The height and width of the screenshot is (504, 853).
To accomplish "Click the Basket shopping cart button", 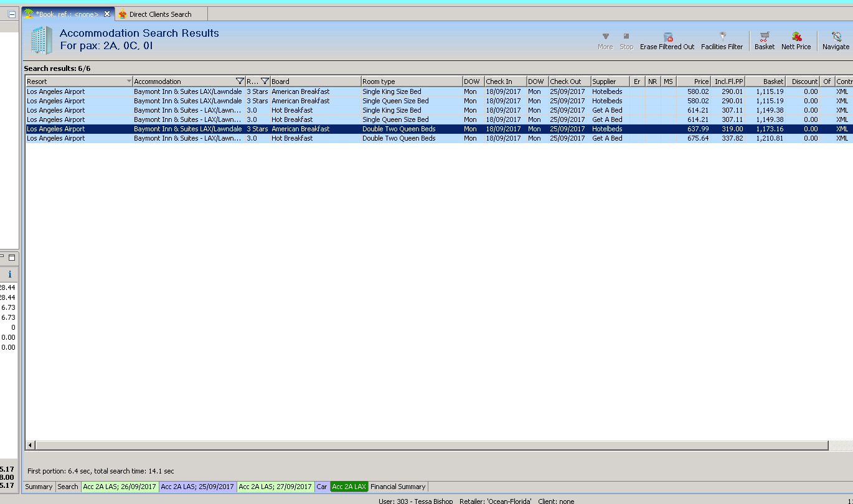I will pos(765,41).
